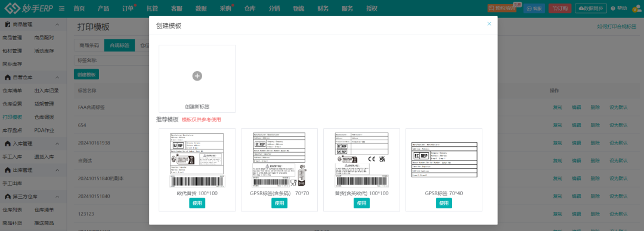The width and height of the screenshot is (644, 231).
Task: Open the 客服 top menu
Action: pos(177,8)
